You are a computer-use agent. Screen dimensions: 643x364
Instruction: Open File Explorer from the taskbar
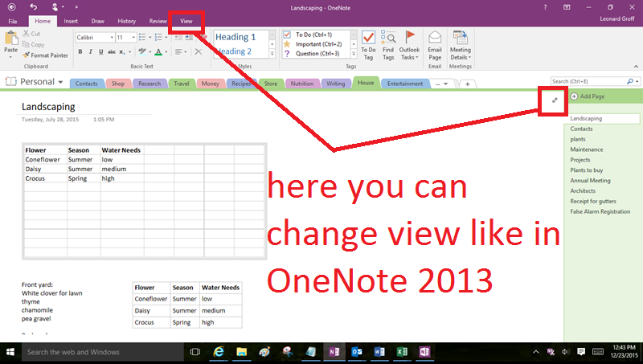(x=242, y=352)
